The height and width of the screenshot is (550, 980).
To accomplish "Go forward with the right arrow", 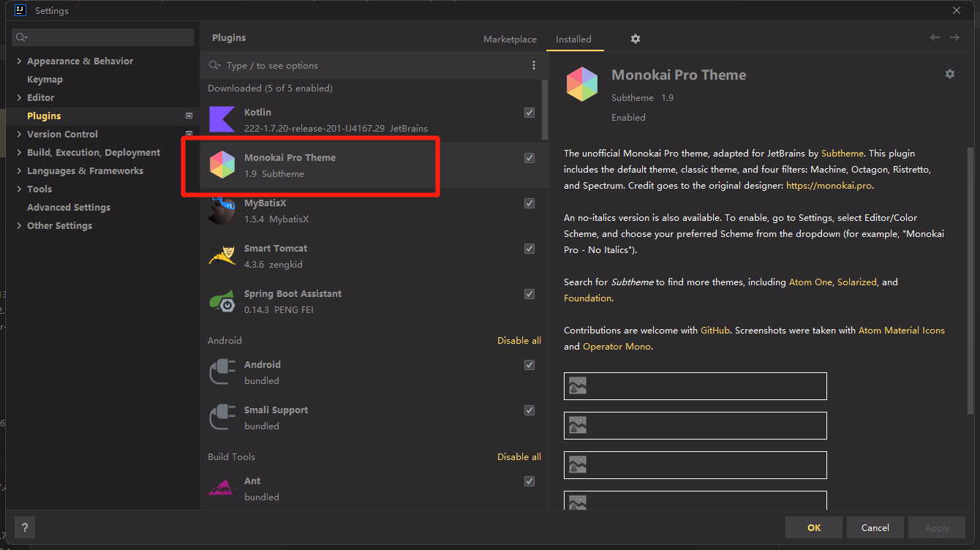I will 954,37.
